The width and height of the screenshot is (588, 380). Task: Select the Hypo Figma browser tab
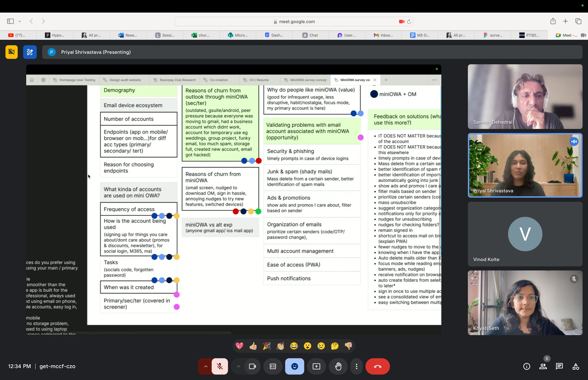point(55,35)
